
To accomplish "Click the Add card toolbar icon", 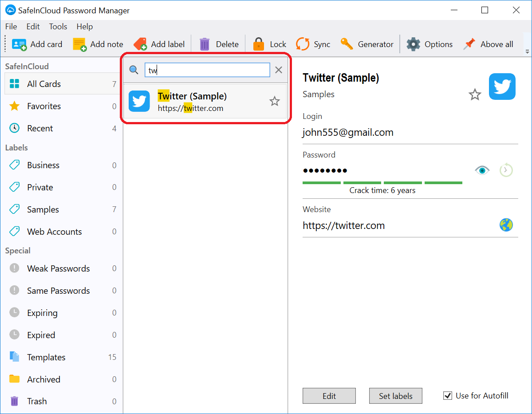I will pyautogui.click(x=19, y=44).
